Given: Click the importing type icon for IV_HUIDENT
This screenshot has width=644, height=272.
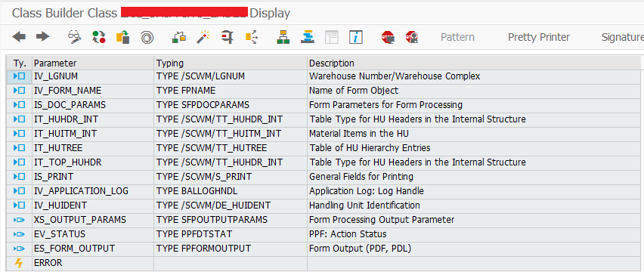Looking at the screenshot, I should [20, 205].
